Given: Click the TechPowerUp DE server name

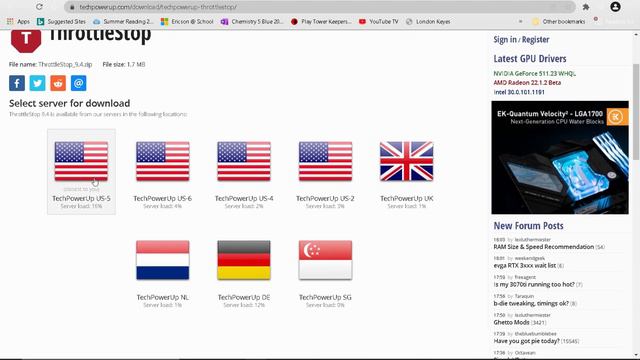Looking at the screenshot, I should (x=244, y=297).
